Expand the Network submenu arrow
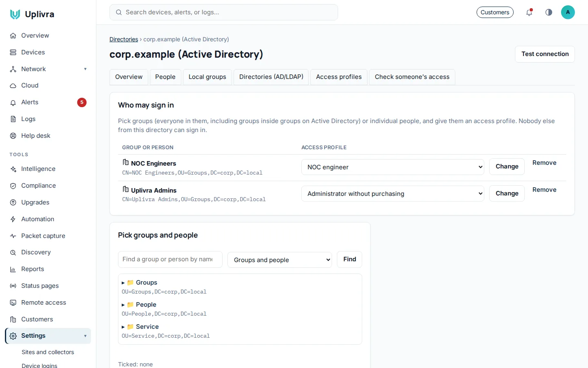This screenshot has width=588, height=368. tap(85, 69)
